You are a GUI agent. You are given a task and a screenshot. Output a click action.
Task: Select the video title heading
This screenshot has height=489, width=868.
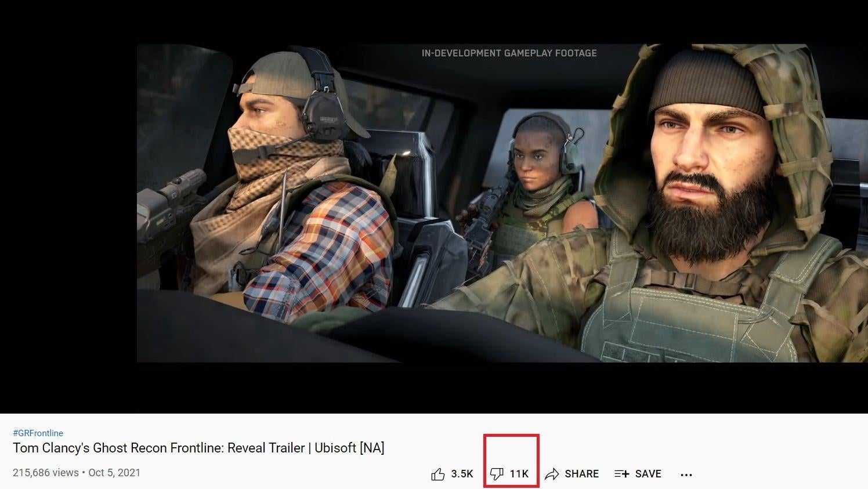coord(198,448)
